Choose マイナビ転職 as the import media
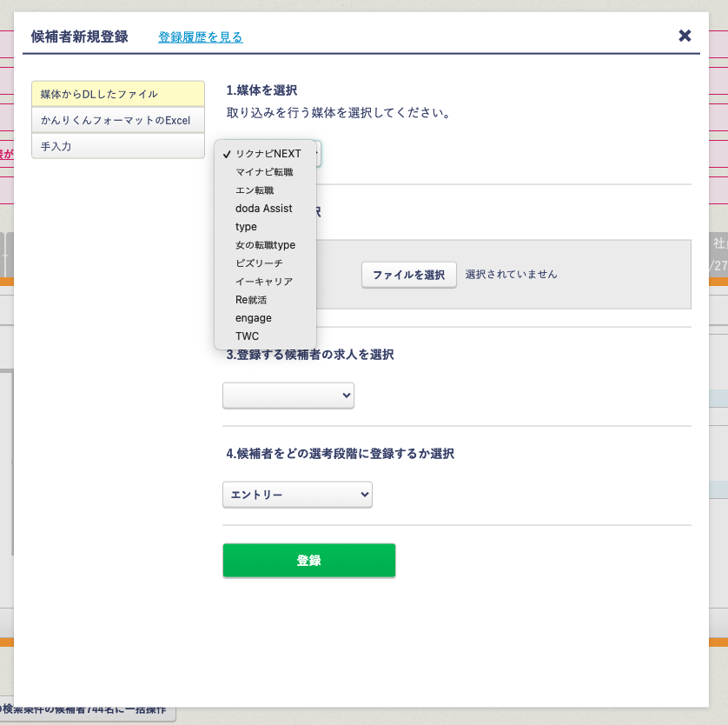The height and width of the screenshot is (725, 728). coord(265,172)
